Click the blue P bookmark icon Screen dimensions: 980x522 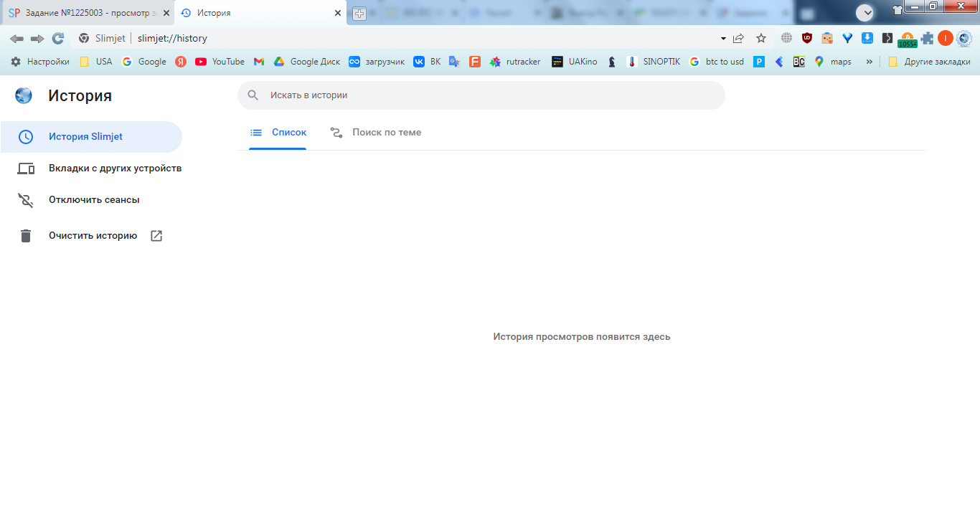[759, 62]
